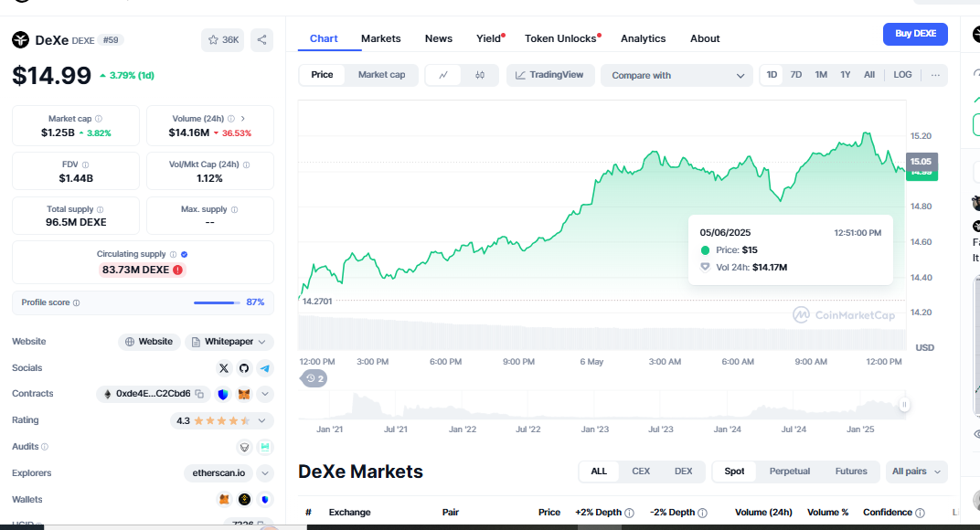980x530 pixels.
Task: Open Circulating supply info icon
Action: pos(173,254)
